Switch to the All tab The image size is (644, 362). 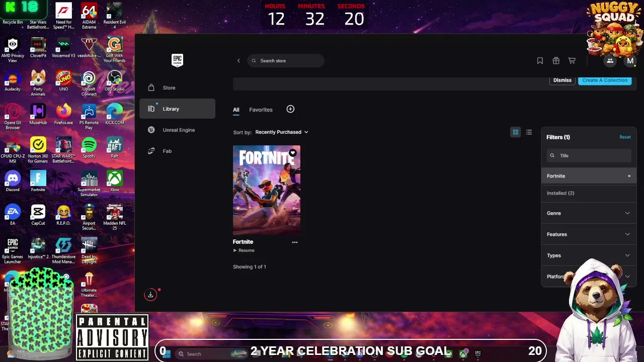236,110
